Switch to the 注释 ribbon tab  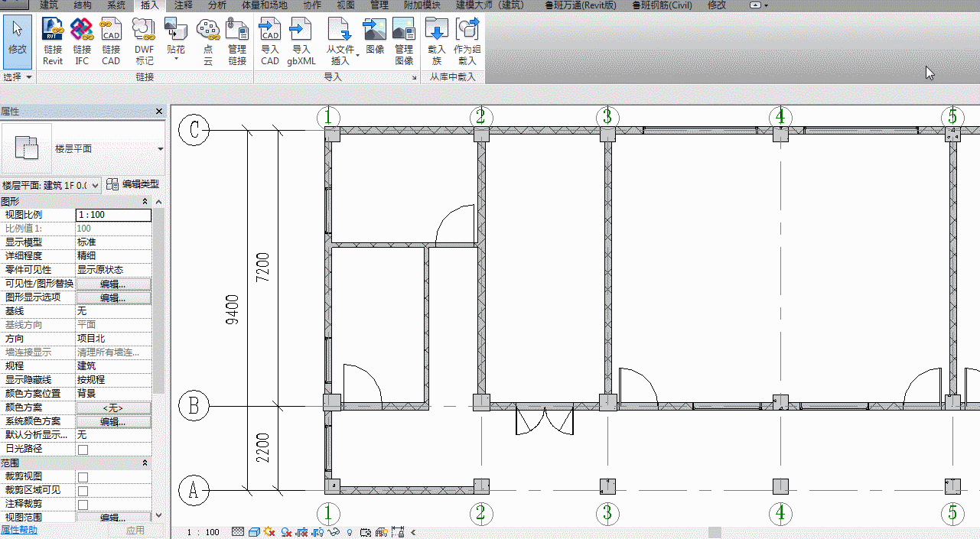coord(184,5)
